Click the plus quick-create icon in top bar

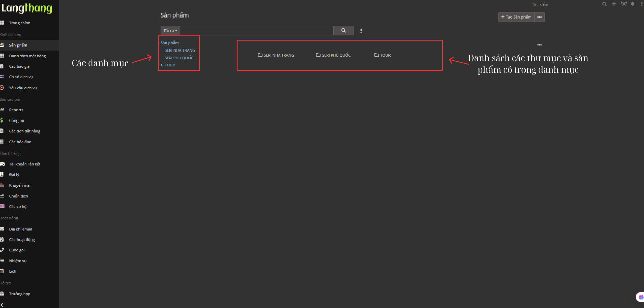[614, 4]
